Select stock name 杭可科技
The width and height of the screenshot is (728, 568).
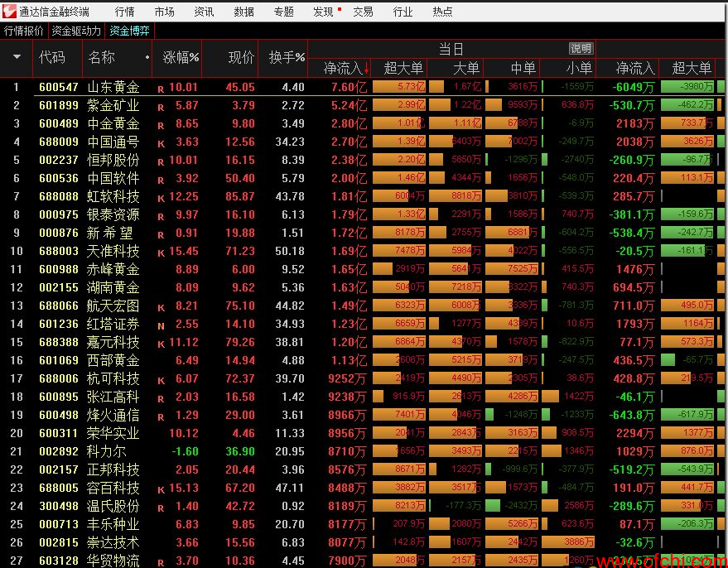(113, 378)
